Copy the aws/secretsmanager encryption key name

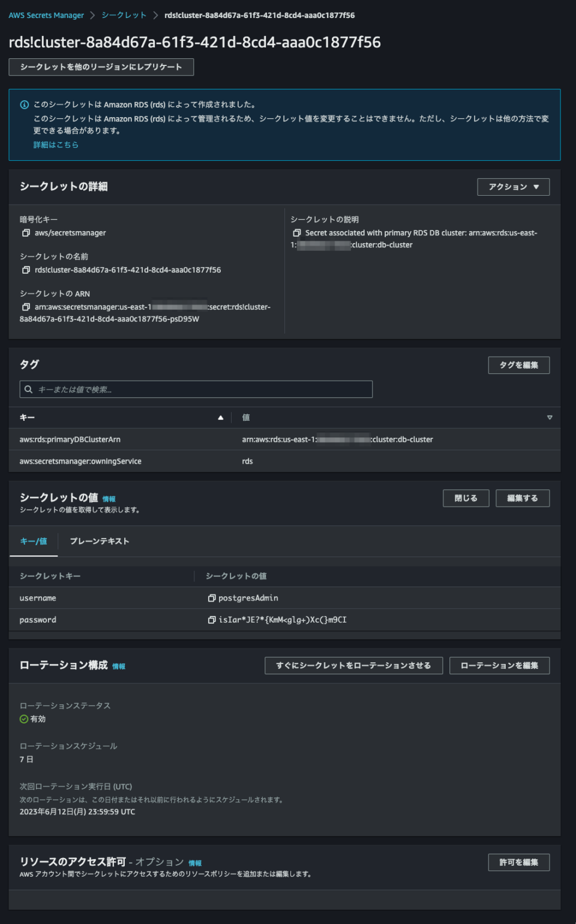(x=26, y=232)
